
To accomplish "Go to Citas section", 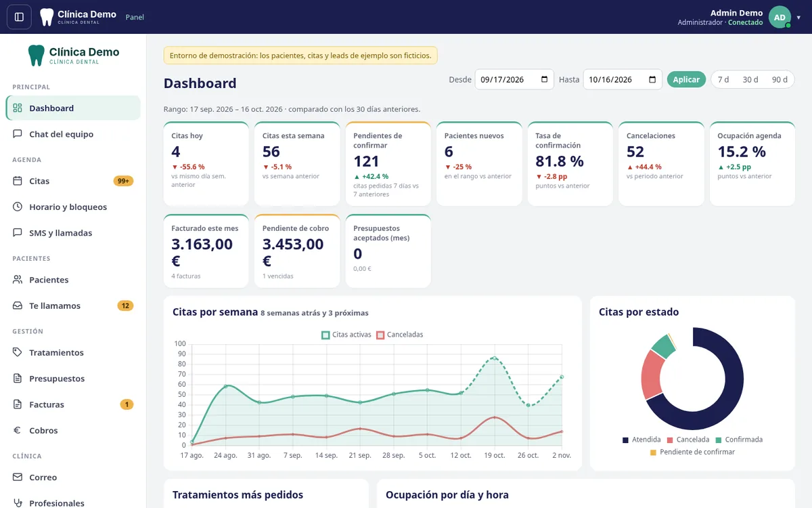I will pos(73,181).
